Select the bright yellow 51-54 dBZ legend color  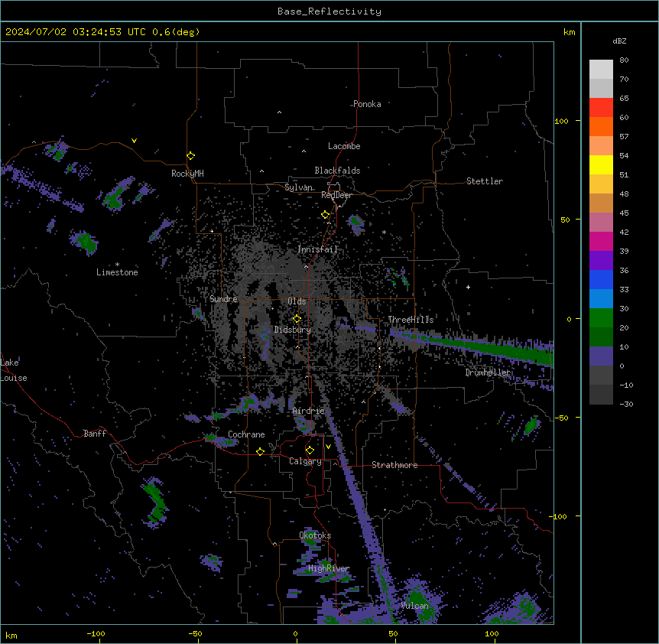601,164
